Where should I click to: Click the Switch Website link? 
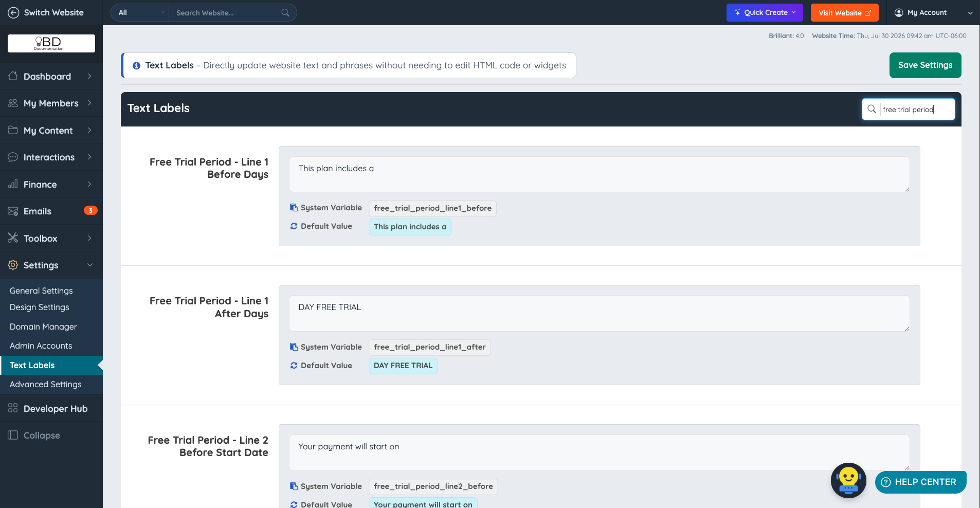pyautogui.click(x=53, y=12)
